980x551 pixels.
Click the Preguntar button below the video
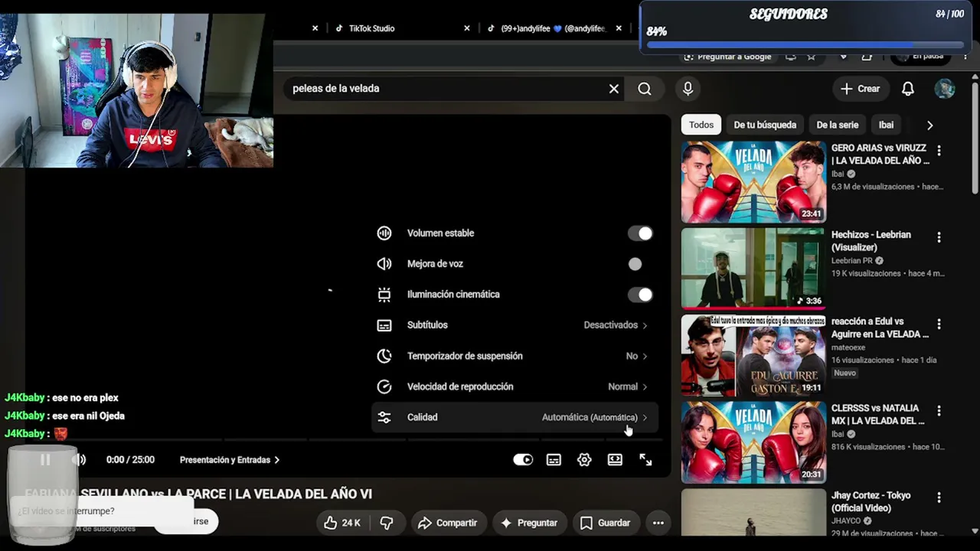pos(529,523)
